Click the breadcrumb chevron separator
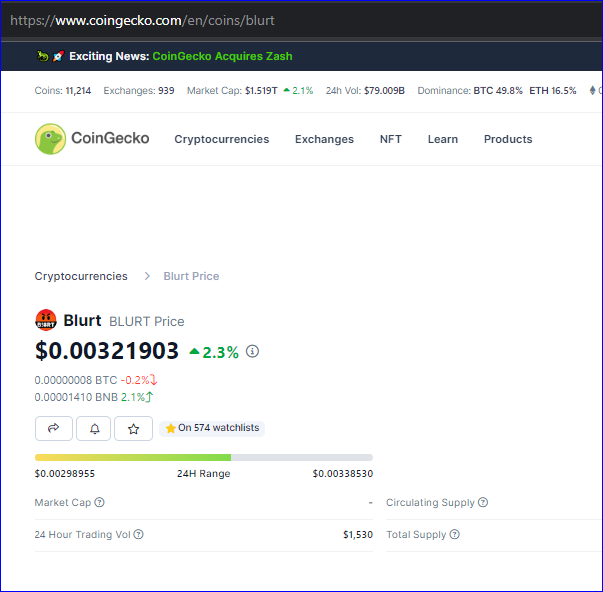603x592 pixels. click(x=147, y=276)
